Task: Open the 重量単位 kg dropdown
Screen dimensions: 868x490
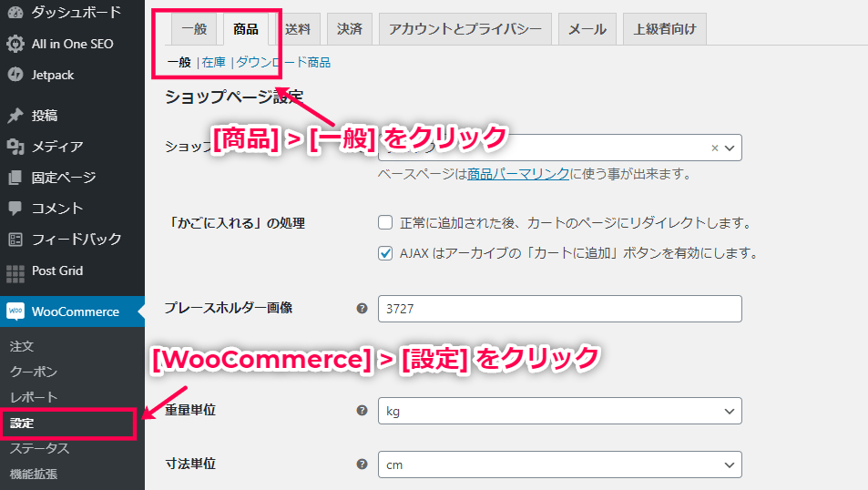Action: pos(559,411)
